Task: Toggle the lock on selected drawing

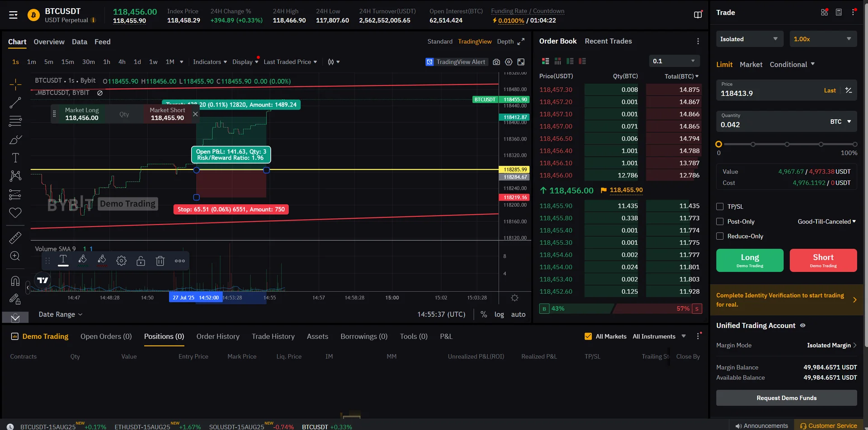Action: (x=141, y=261)
